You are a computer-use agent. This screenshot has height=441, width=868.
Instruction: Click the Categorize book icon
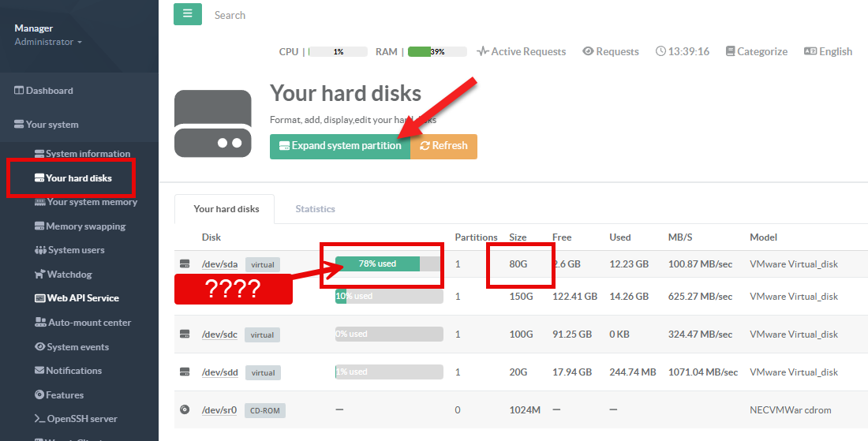point(730,51)
